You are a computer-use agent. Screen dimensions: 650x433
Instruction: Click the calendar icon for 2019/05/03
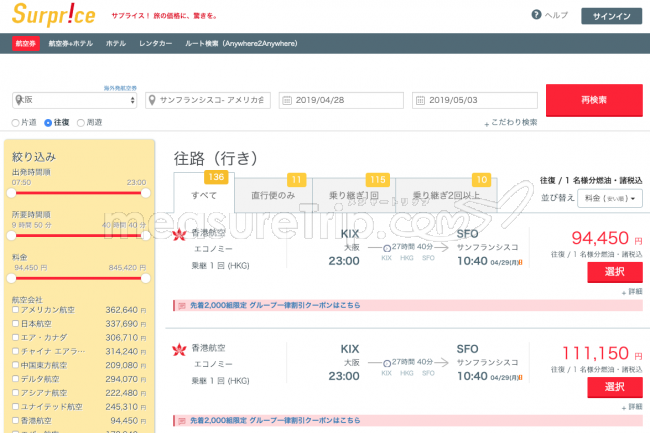(420, 100)
